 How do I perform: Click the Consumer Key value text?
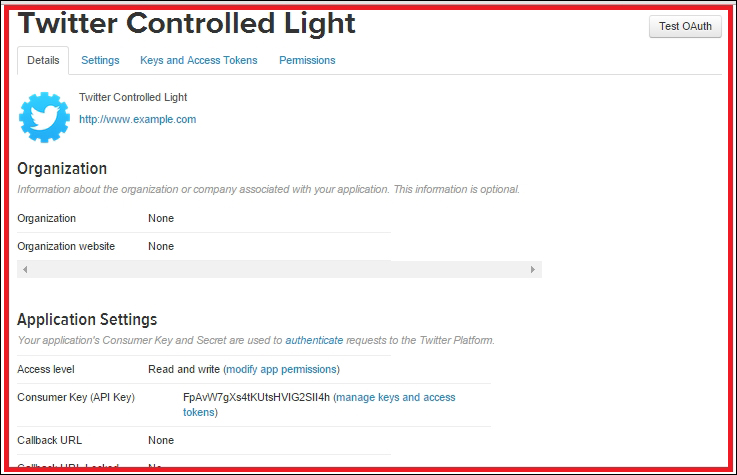(256, 397)
